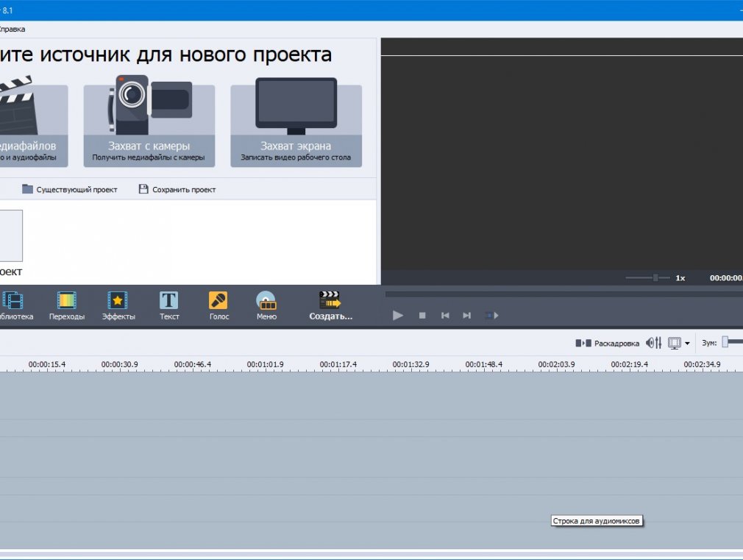The width and height of the screenshot is (743, 560).
Task: Click timeline marker 00:01:01.9
Action: pyautogui.click(x=266, y=364)
